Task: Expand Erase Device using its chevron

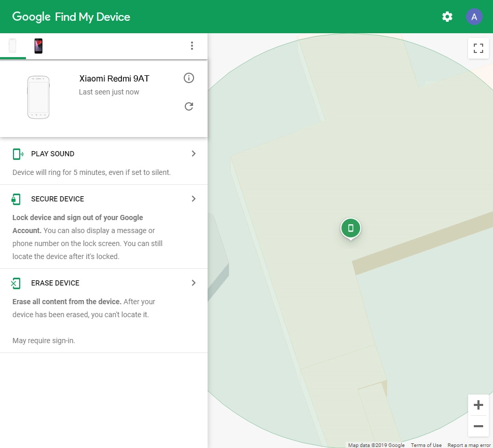Action: (194, 283)
